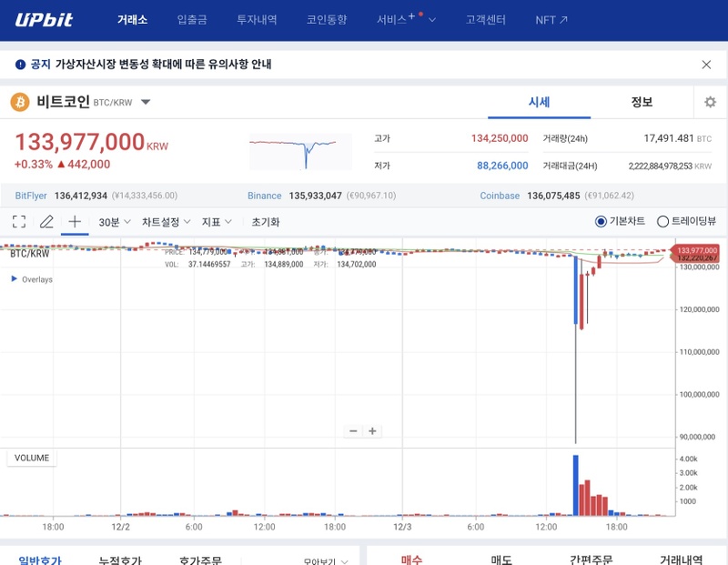728x565 pixels.
Task: Click the 초기화 reset button
Action: [x=266, y=222]
